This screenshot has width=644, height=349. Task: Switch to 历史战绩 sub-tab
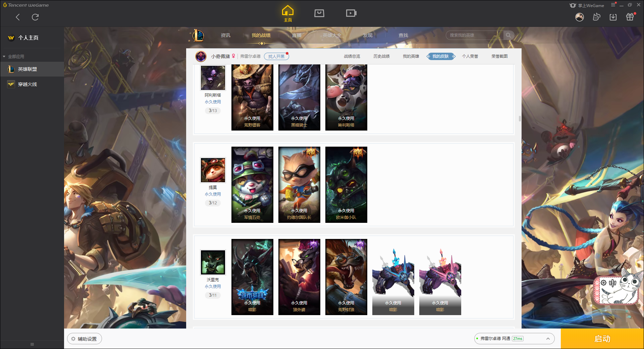(x=381, y=56)
